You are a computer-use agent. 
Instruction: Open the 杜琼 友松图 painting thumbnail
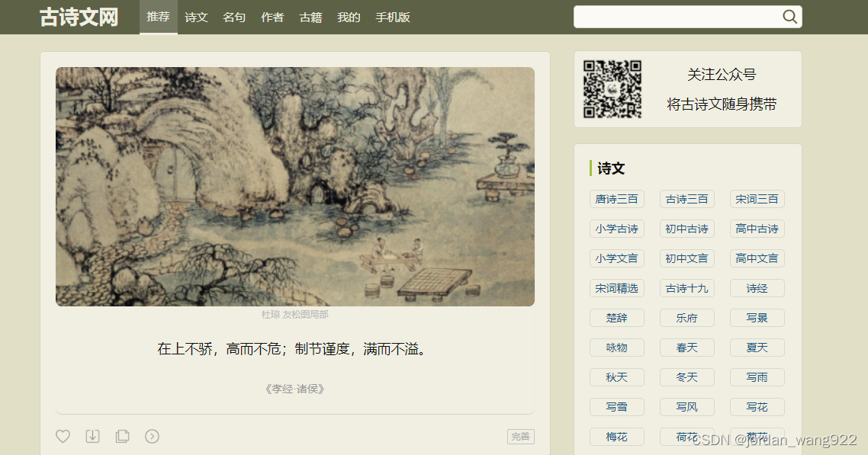coord(295,187)
